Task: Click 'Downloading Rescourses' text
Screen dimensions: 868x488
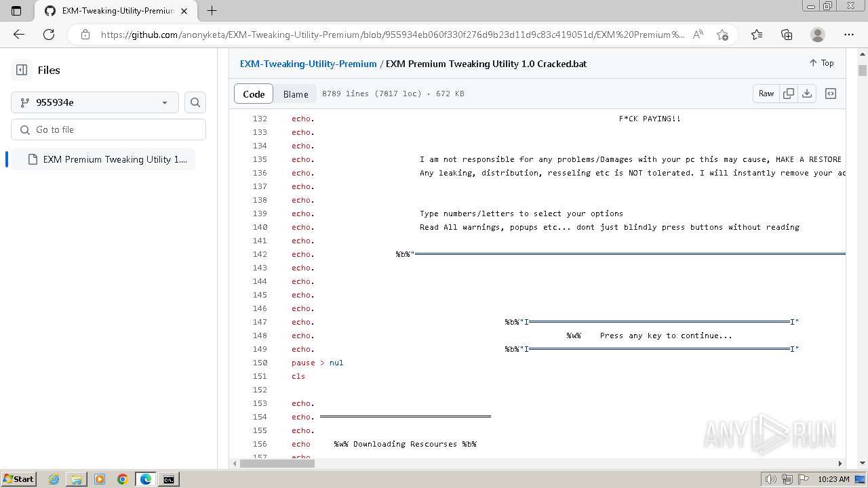Action: coord(405,444)
